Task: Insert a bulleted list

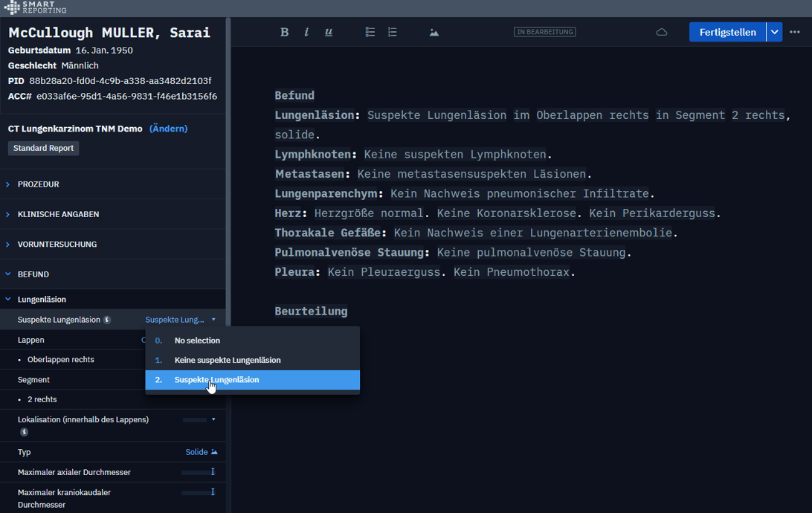Action: (x=370, y=32)
